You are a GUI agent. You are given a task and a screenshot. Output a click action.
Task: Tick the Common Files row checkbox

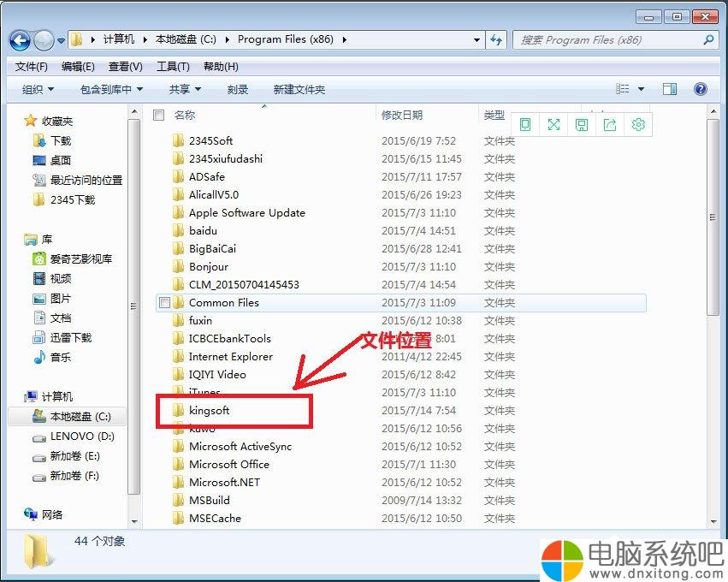pos(164,303)
